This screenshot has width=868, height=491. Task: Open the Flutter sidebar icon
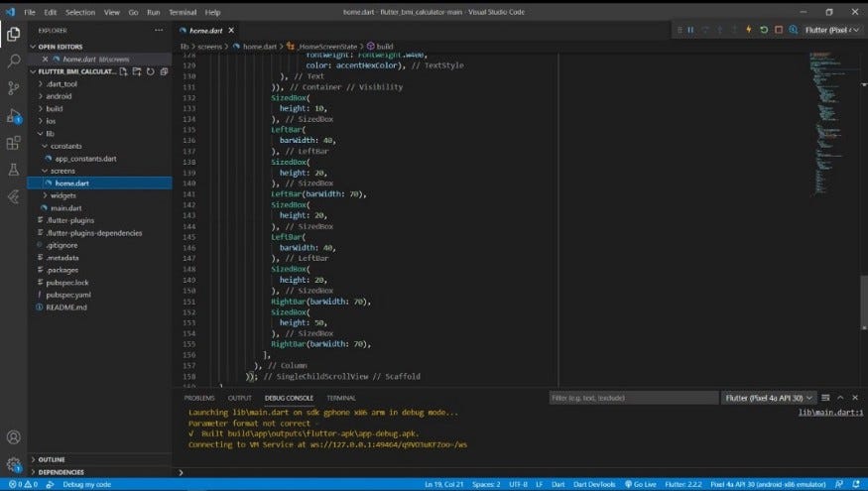click(13, 196)
